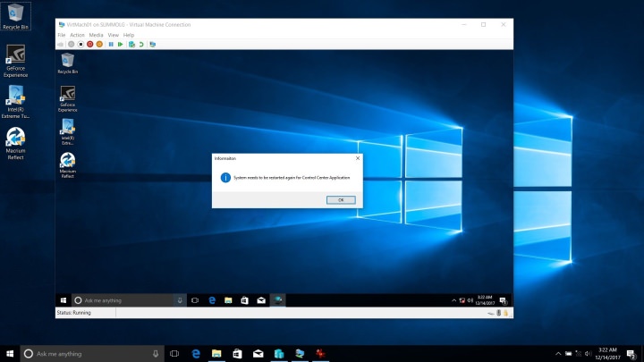Open the Store from the host taskbar
The width and height of the screenshot is (644, 362).
[237, 353]
